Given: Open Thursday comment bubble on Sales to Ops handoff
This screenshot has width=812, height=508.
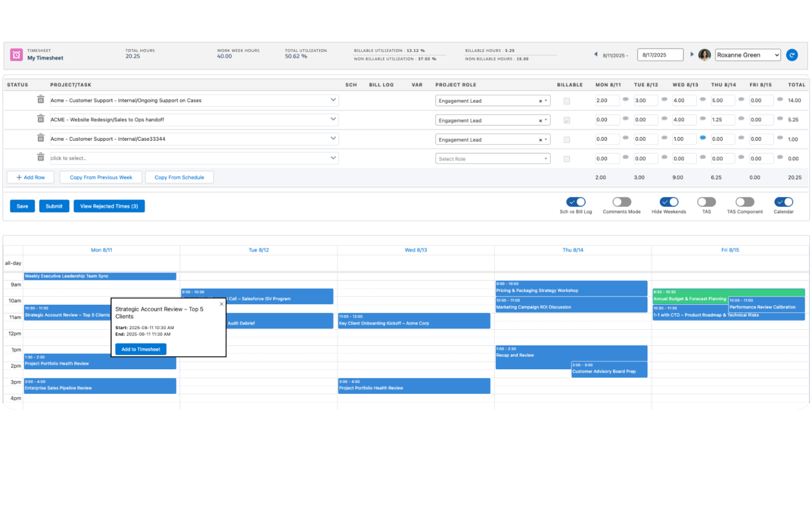Looking at the screenshot, I should tap(741, 120).
